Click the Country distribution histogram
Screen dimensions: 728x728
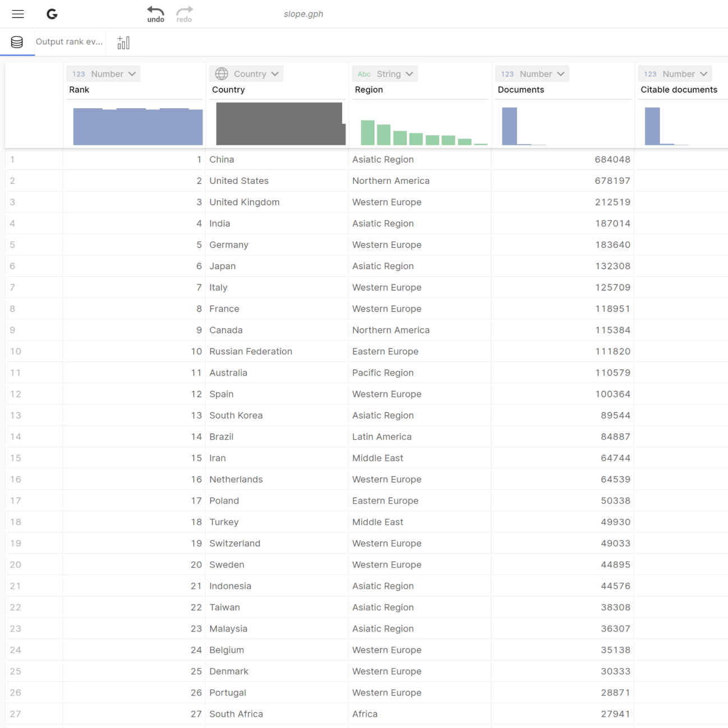click(281, 123)
